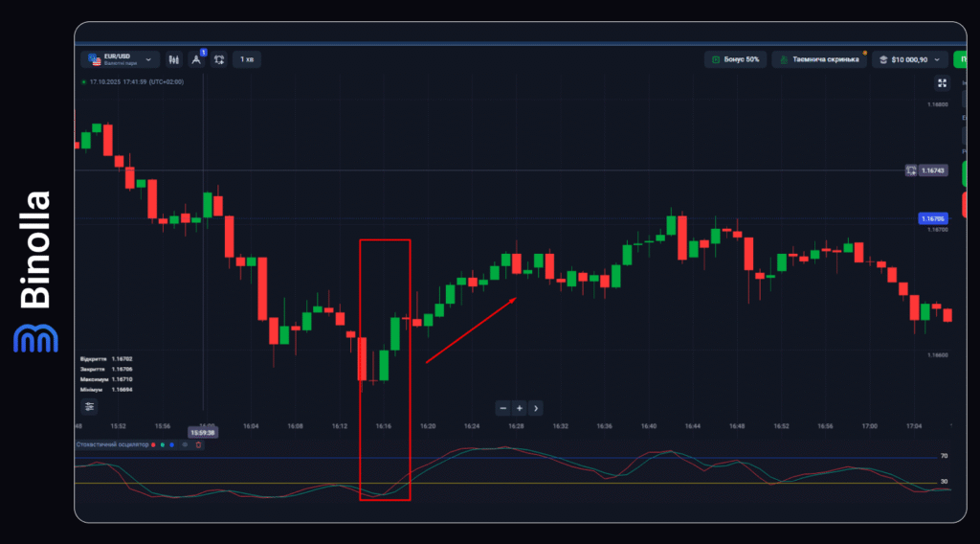Open the chart type candlestick icon
The image size is (980, 544).
click(x=174, y=59)
